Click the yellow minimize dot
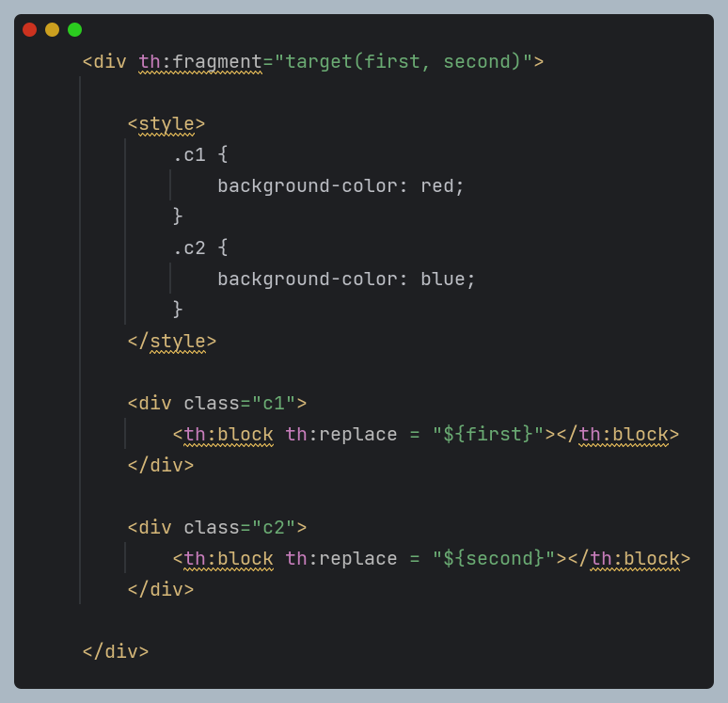The image size is (728, 703). [52, 30]
